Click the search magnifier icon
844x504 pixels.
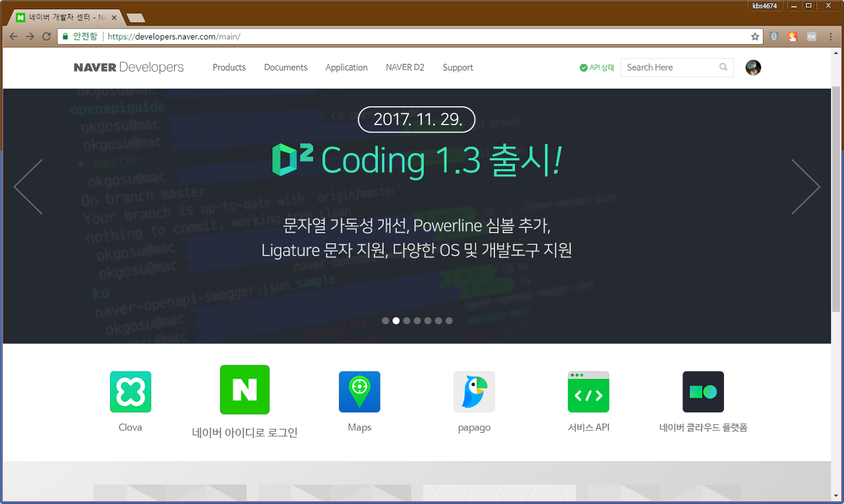coord(723,67)
